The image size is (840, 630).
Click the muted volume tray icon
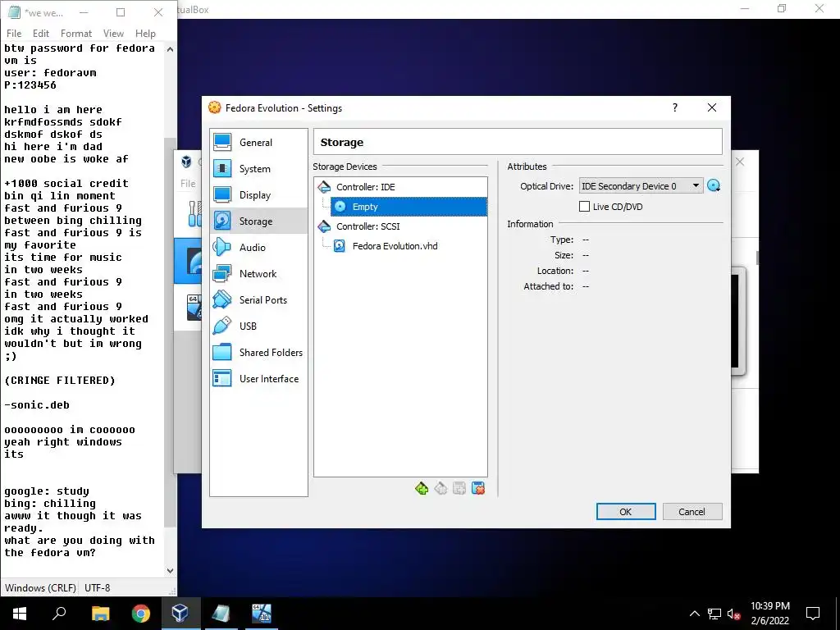[x=733, y=614]
